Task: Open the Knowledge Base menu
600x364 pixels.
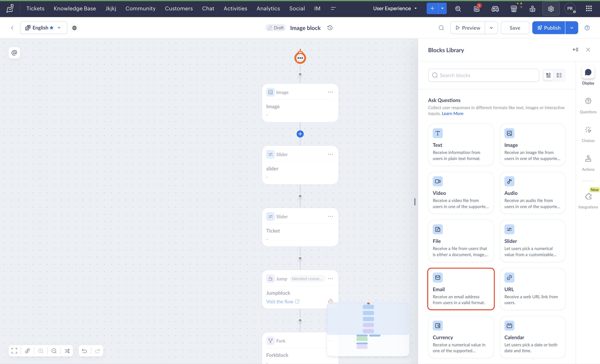Action: (75, 9)
